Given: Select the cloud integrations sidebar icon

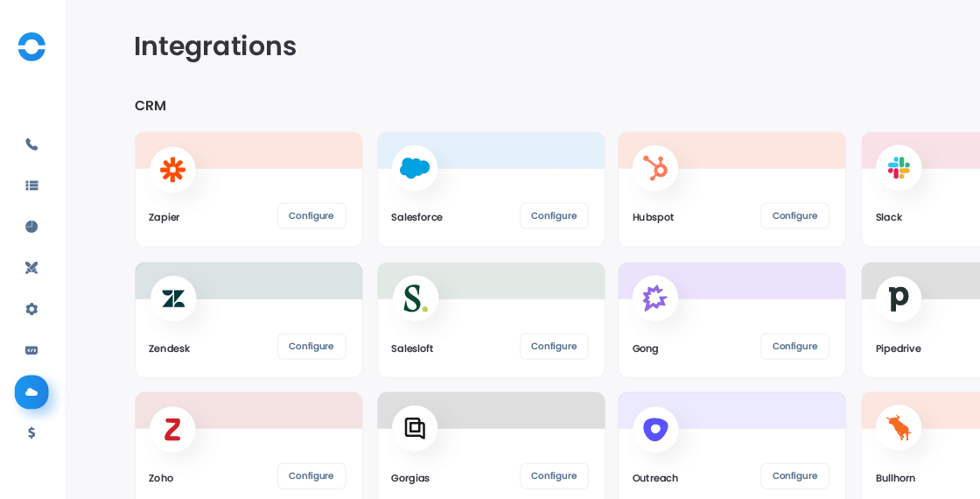Looking at the screenshot, I should [x=31, y=392].
